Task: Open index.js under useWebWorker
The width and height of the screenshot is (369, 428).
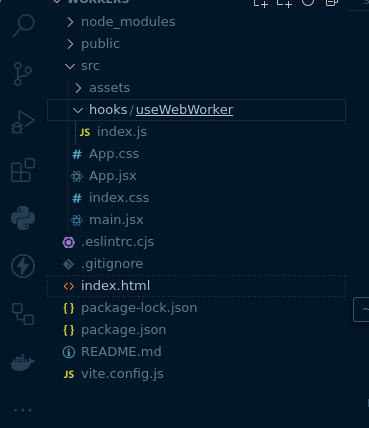Action: [x=196, y=132]
